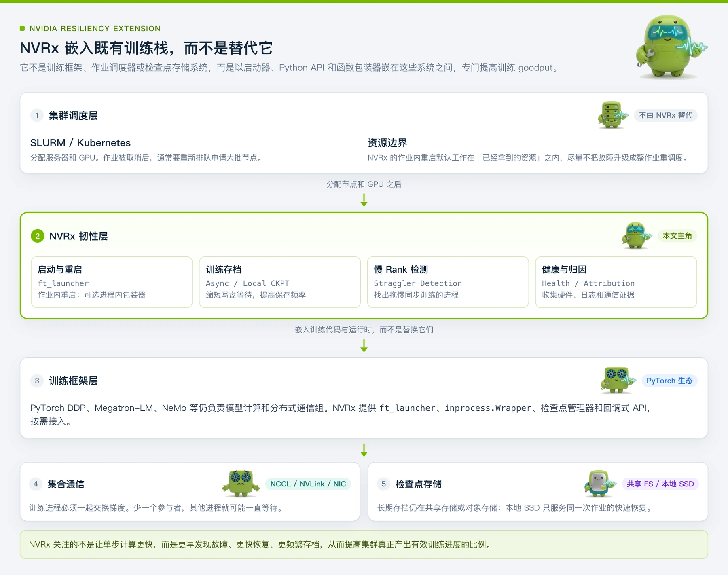This screenshot has width=728, height=575.
Task: Click the step number 5 circle
Action: pos(383,484)
